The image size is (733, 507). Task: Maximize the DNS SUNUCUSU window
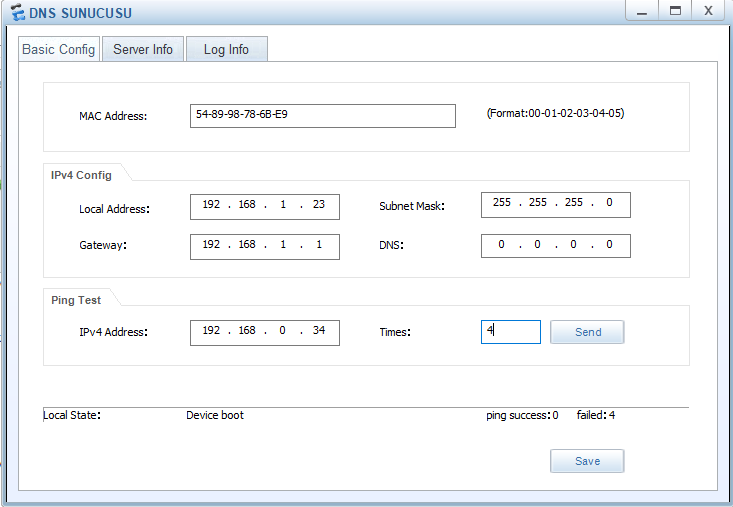[675, 11]
